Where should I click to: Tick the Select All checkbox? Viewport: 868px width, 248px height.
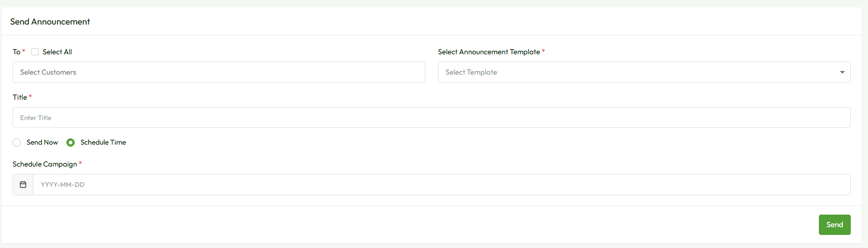[35, 52]
